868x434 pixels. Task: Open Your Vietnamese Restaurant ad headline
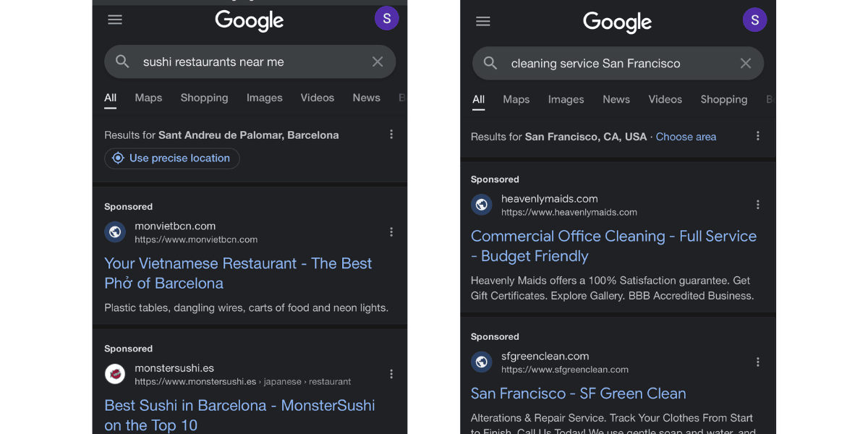pyautogui.click(x=238, y=273)
